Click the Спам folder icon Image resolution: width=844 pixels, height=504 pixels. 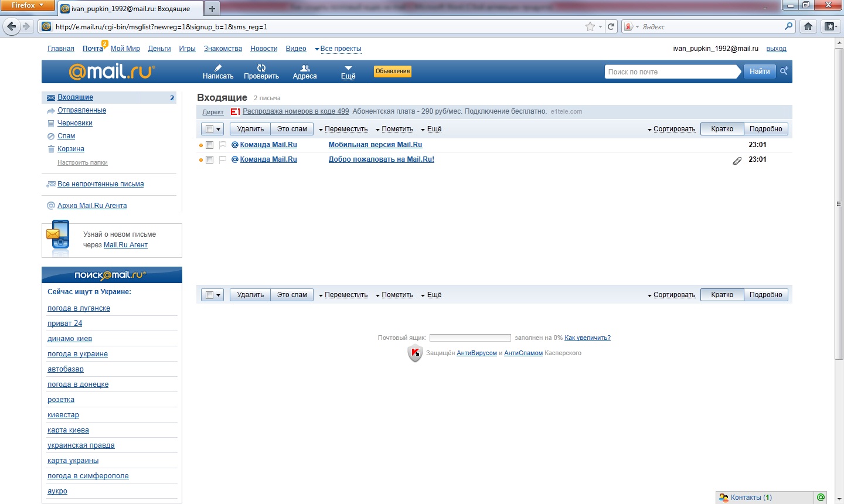point(51,136)
